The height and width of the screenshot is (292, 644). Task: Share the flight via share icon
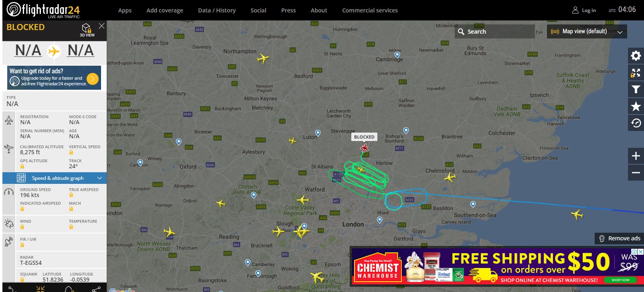96,288
